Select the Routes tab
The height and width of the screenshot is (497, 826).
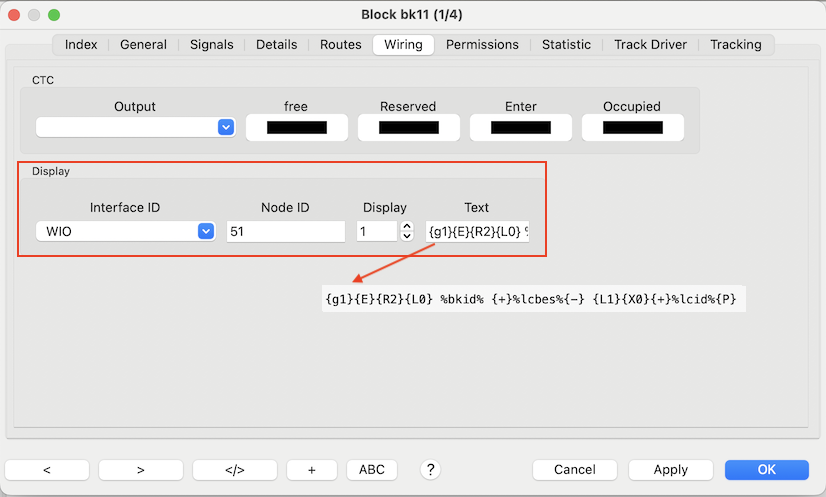(x=341, y=45)
